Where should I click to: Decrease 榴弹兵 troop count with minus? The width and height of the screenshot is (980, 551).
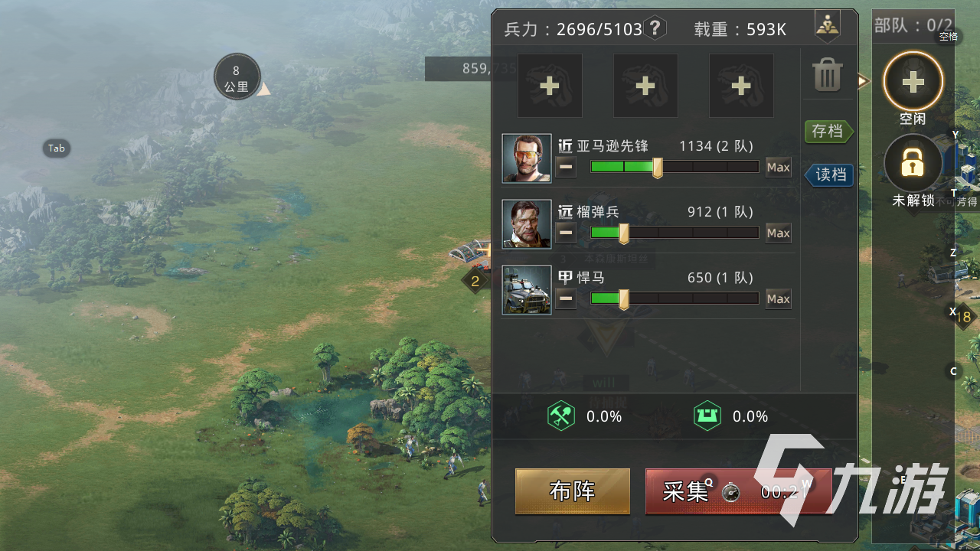[566, 233]
